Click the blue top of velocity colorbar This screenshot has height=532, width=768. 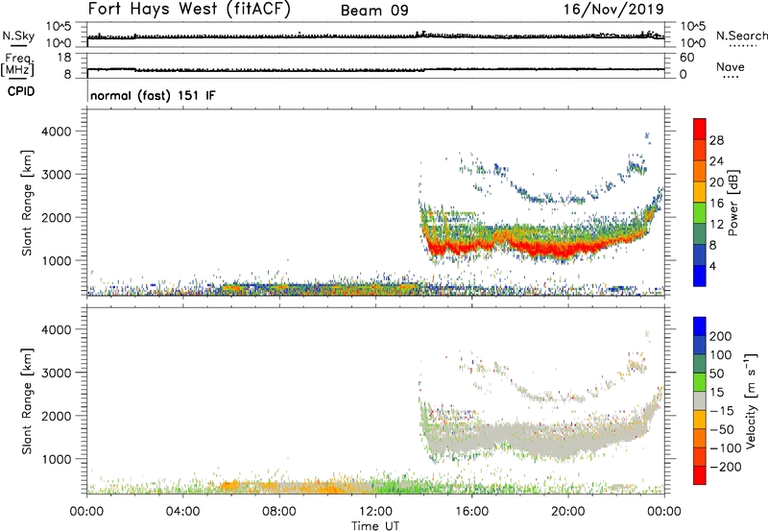click(700, 326)
